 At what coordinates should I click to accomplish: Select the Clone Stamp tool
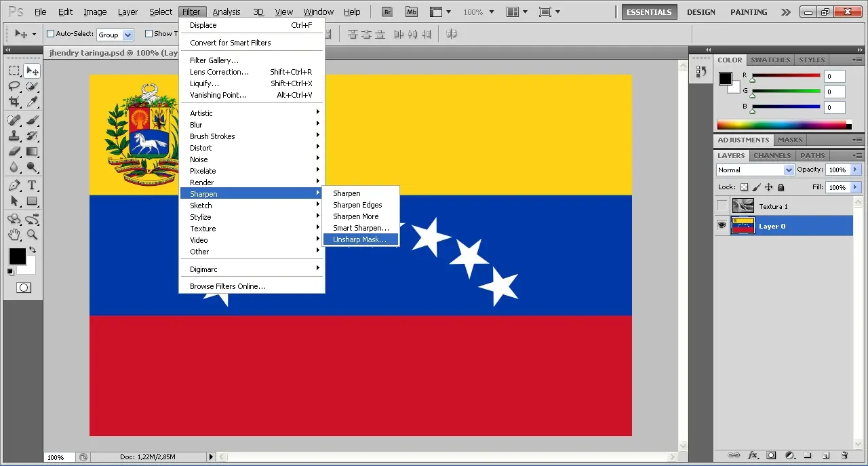coord(14,136)
